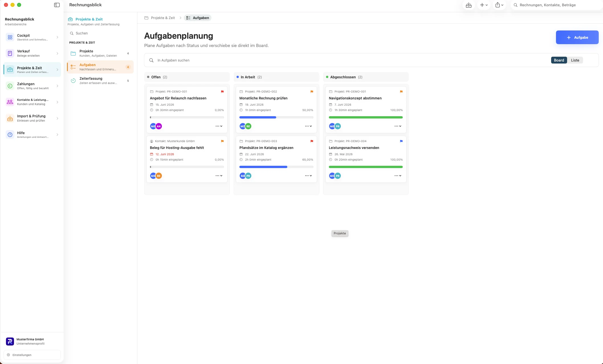Open the Cockpit workspace icon
This screenshot has height=364, width=603.
[x=10, y=37]
